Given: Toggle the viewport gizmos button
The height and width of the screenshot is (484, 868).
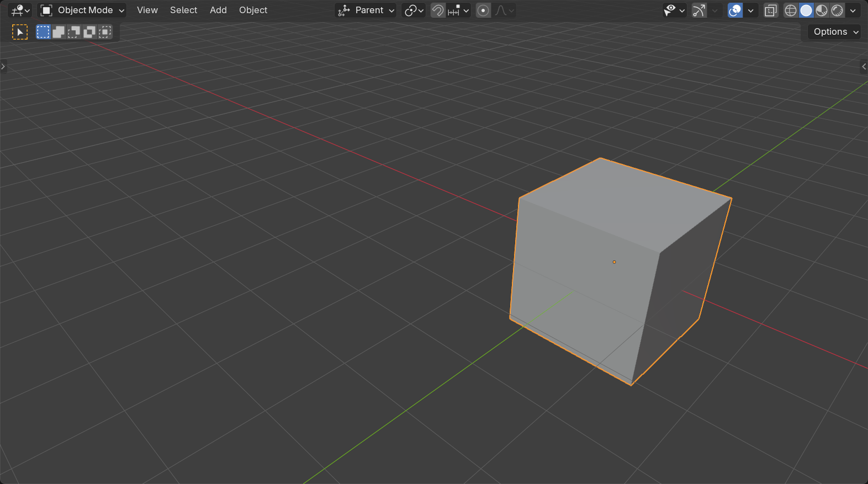Looking at the screenshot, I should (699, 10).
